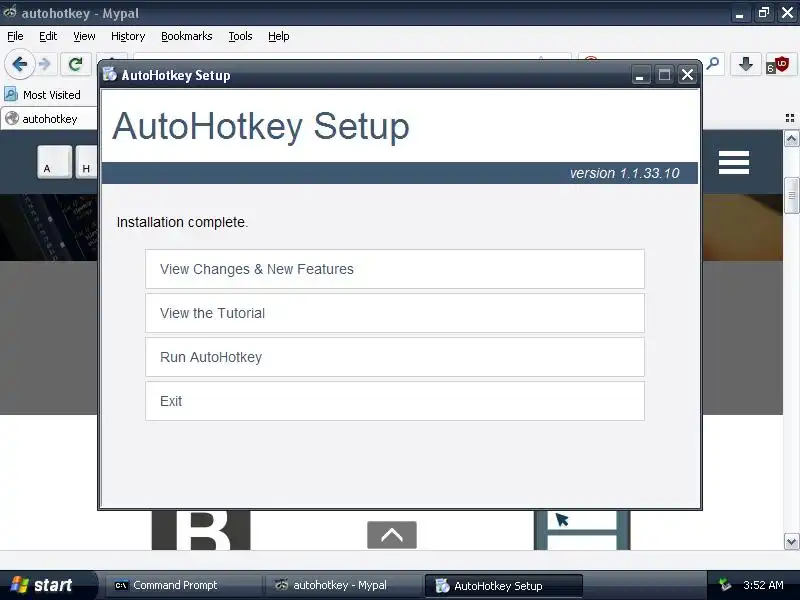
Task: Click the H key logo on webpage
Action: point(87,162)
